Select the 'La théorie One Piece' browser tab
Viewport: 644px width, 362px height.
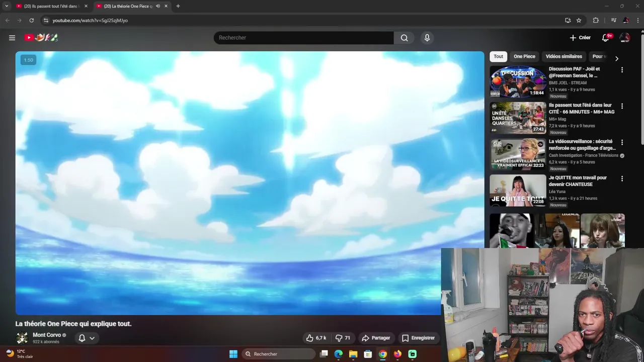click(x=128, y=6)
